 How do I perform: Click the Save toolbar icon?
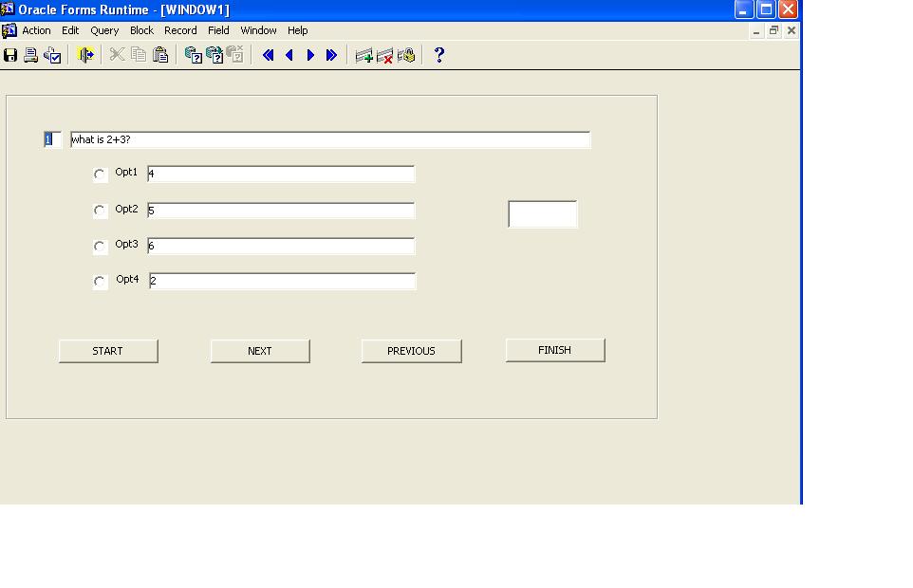[x=10, y=55]
